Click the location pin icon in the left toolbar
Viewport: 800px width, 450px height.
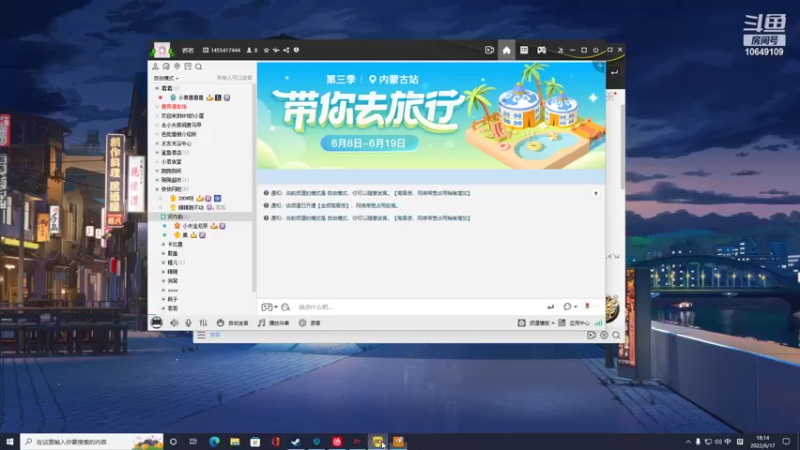click(177, 66)
